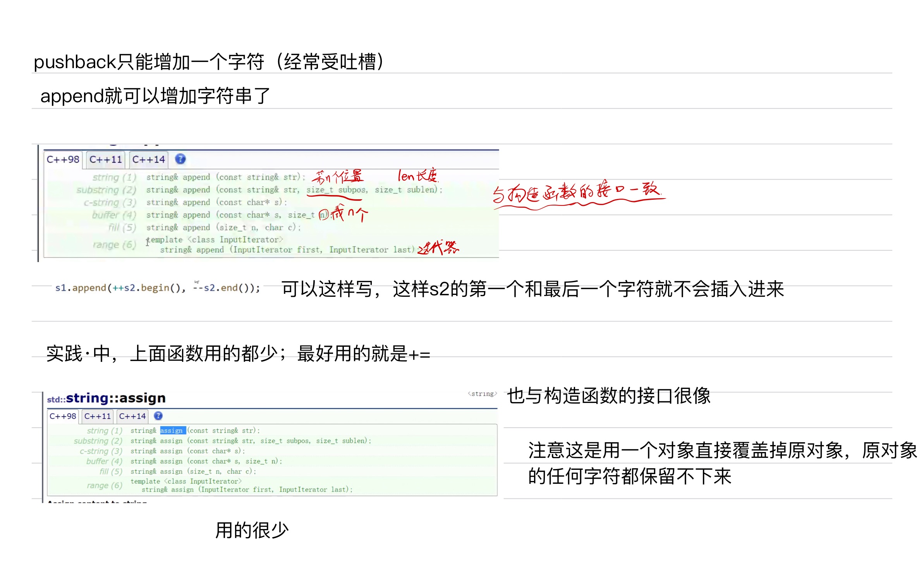This screenshot has width=924, height=577.
Task: Click the std::string::assign heading
Action: (x=106, y=398)
